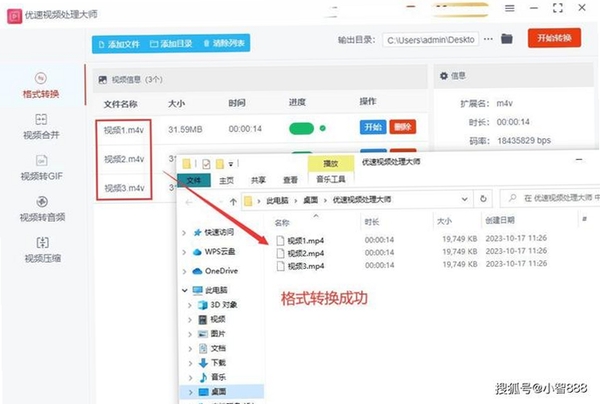
Task: Click the 添加目录 button
Action: pyautogui.click(x=171, y=44)
